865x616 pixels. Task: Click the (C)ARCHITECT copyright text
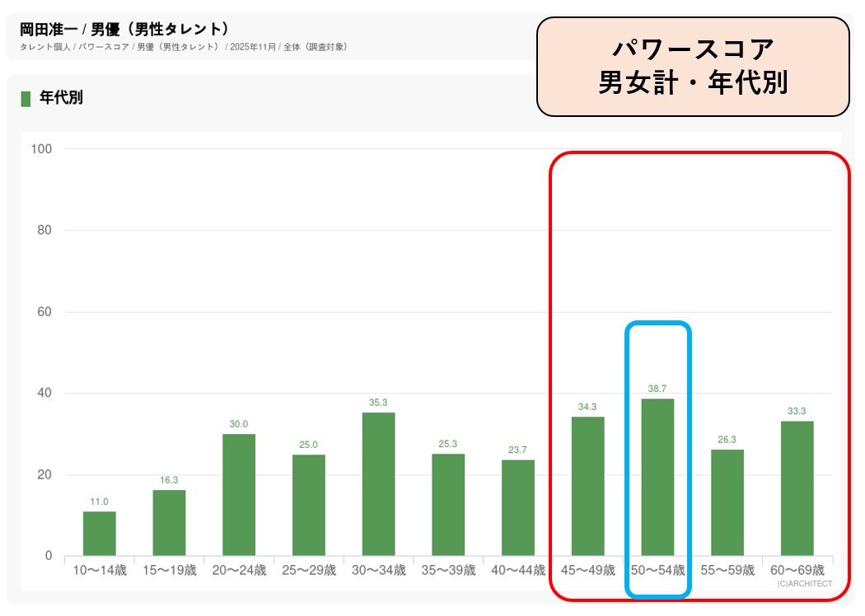point(804,584)
